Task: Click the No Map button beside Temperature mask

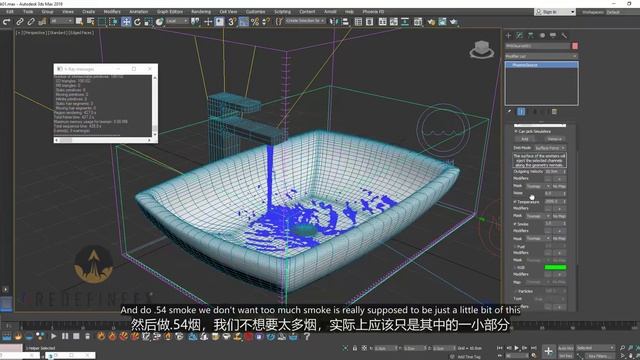Action: click(x=559, y=216)
